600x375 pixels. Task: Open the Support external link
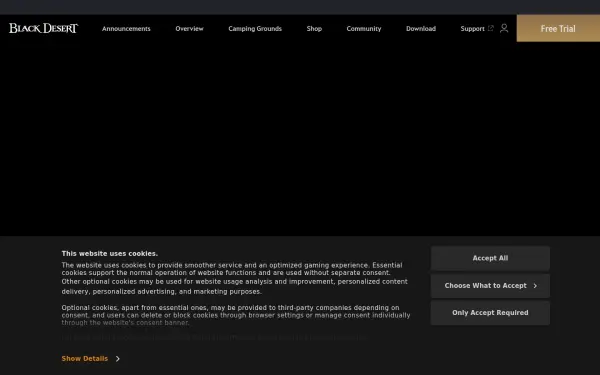[477, 29]
